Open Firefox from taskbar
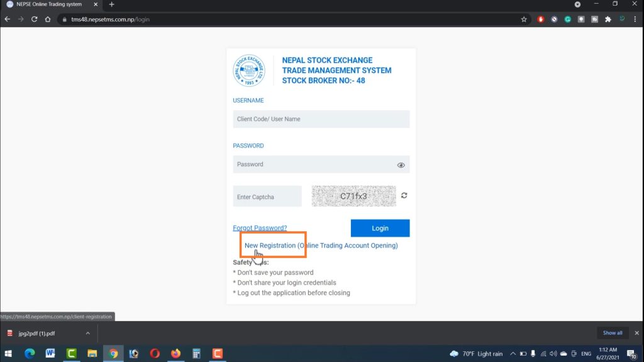Image resolution: width=644 pixels, height=362 pixels. click(176, 353)
